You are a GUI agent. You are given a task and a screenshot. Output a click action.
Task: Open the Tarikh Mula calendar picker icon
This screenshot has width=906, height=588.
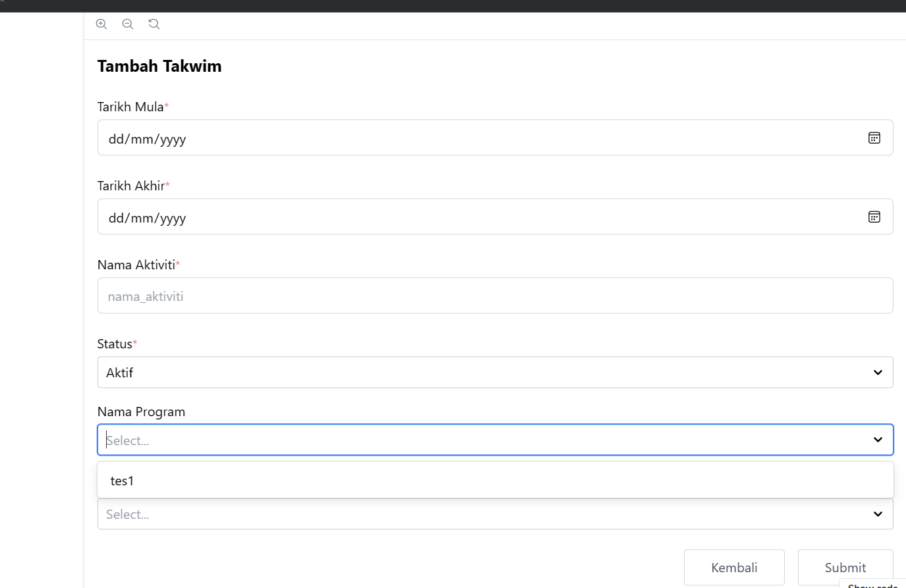coord(874,138)
